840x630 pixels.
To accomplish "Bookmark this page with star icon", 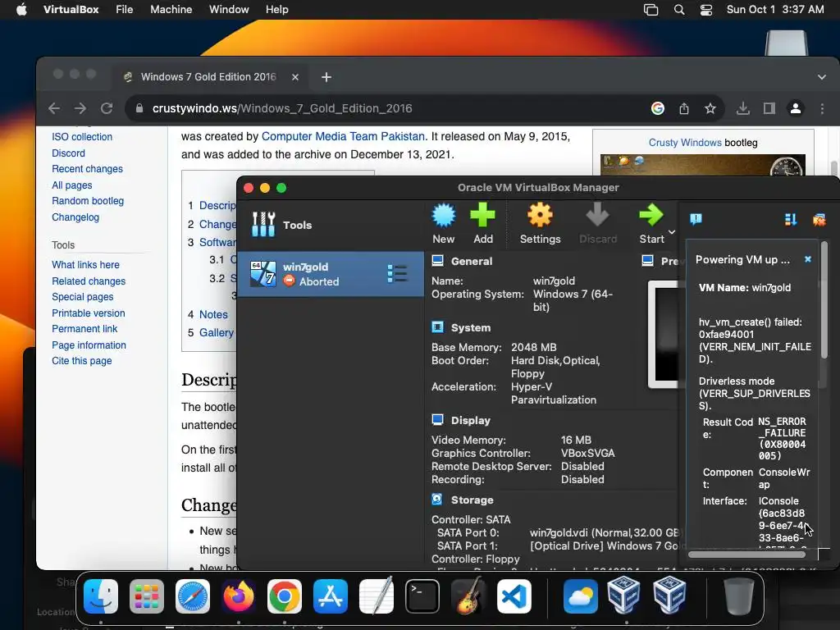I will (710, 108).
